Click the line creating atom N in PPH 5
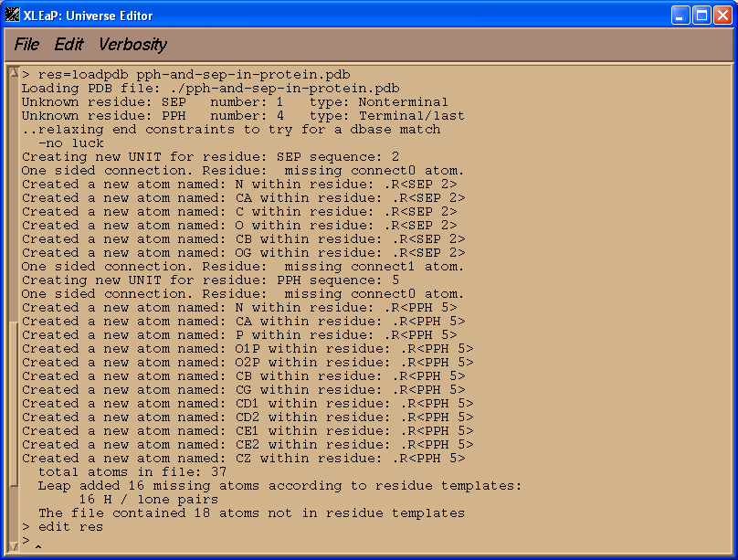 [239, 307]
